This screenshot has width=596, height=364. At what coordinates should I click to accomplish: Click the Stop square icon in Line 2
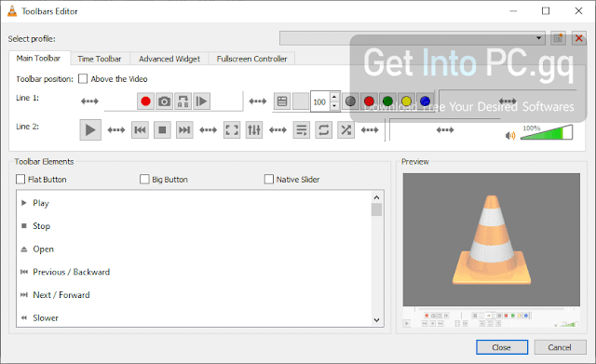click(162, 130)
